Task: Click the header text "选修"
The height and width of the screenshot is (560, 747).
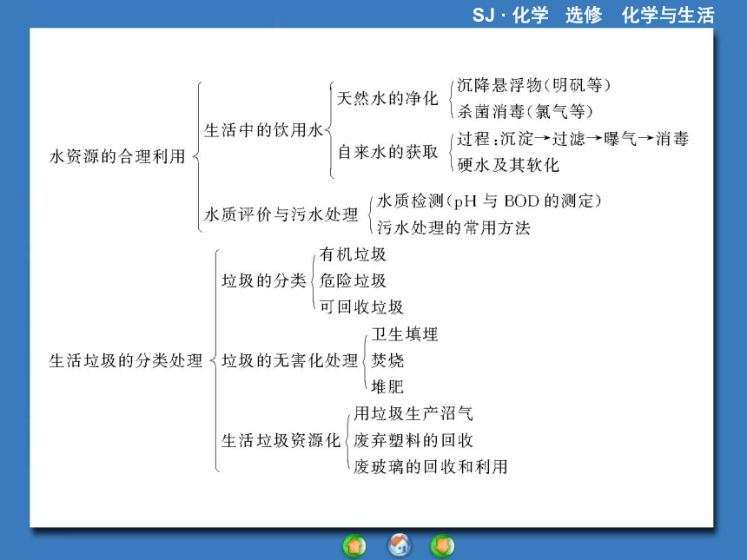Action: (584, 16)
